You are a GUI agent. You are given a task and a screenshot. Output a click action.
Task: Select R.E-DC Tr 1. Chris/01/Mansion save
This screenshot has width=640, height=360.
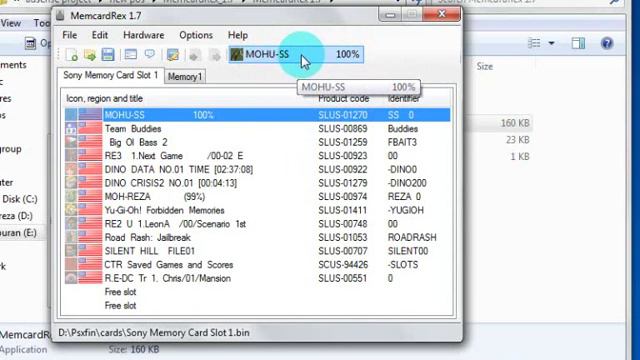pos(258,278)
